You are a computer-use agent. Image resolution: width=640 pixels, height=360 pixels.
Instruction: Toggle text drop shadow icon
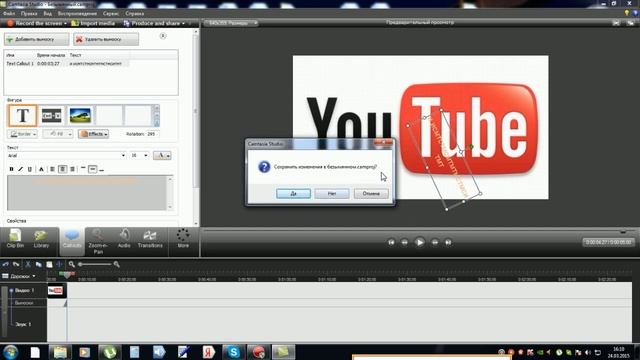pos(41,169)
